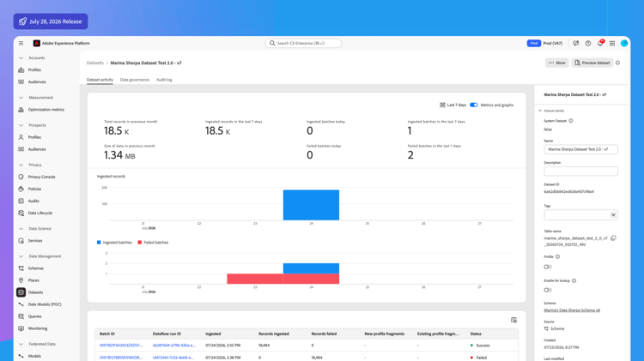This screenshot has width=644, height=361.
Task: Open the app switcher grid icon
Action: [612, 43]
